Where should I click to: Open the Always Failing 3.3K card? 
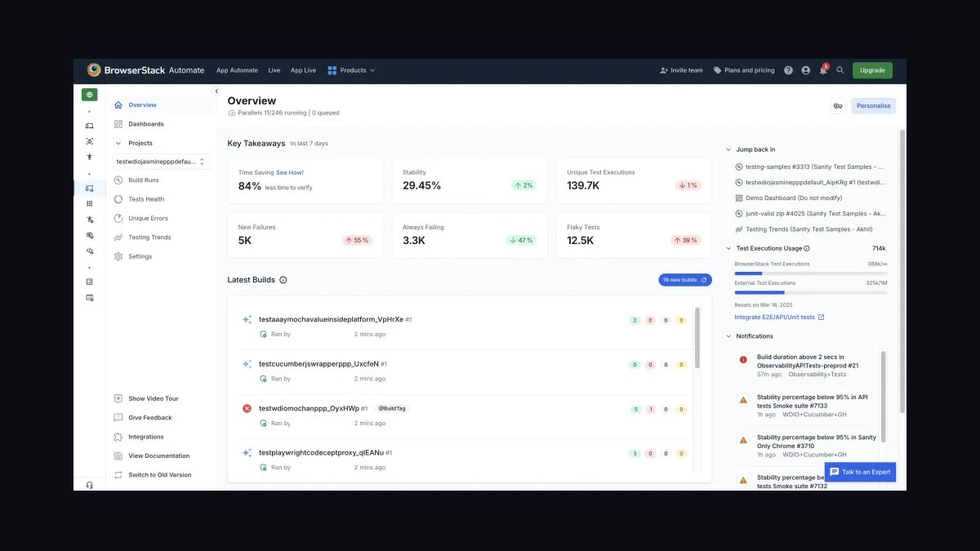(469, 236)
